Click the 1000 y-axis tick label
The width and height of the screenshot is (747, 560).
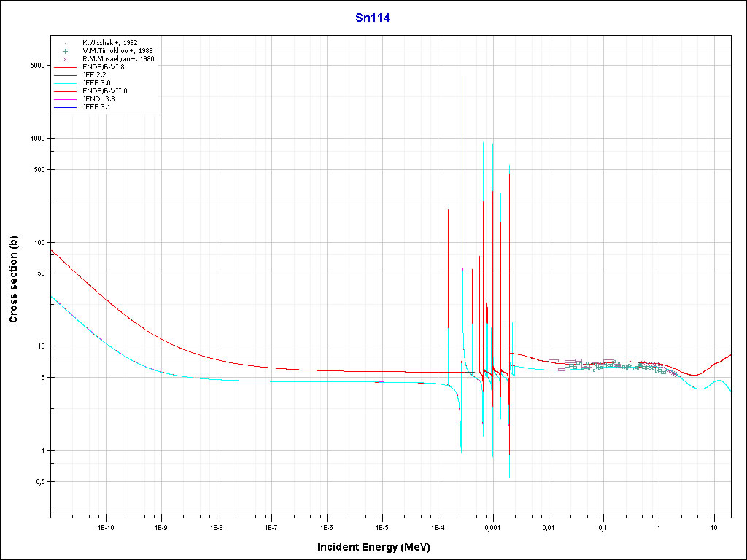tap(36, 139)
